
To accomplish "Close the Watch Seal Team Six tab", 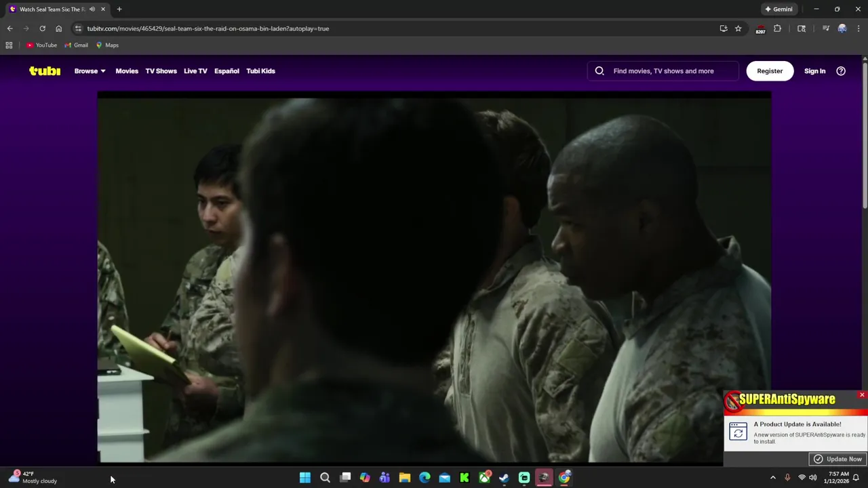I will click(x=103, y=9).
